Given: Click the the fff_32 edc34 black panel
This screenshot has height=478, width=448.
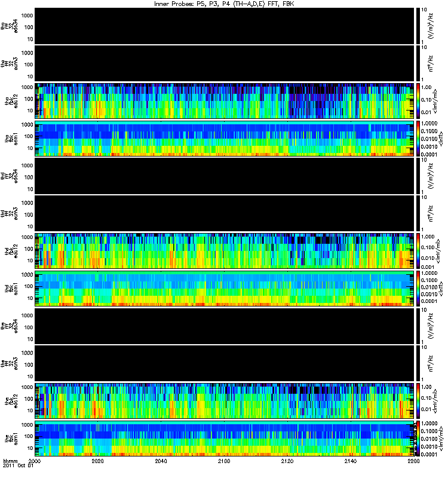Looking at the screenshot, I should (225, 326).
